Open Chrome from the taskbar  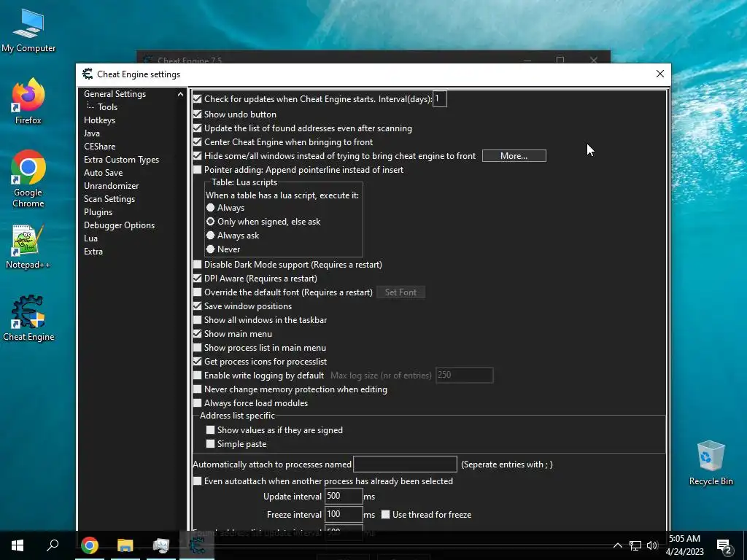(90, 545)
